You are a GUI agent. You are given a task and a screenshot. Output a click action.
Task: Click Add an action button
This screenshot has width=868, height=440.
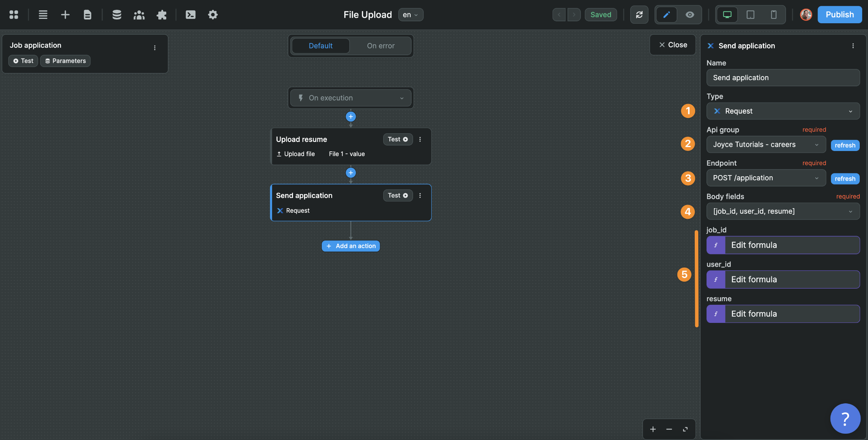(351, 246)
